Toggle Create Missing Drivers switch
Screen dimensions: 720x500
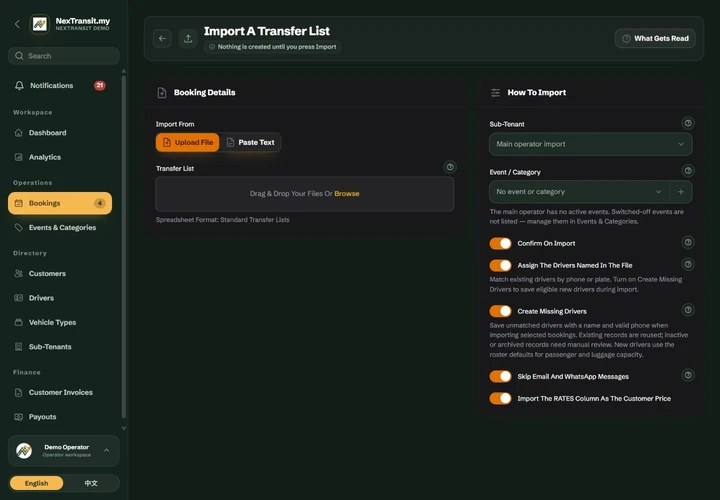pos(501,311)
